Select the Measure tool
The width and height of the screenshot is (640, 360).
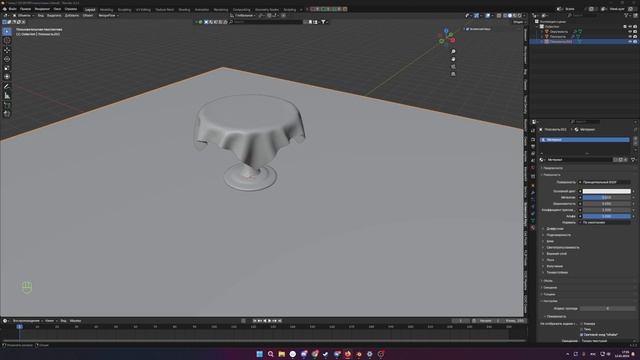(x=7, y=96)
